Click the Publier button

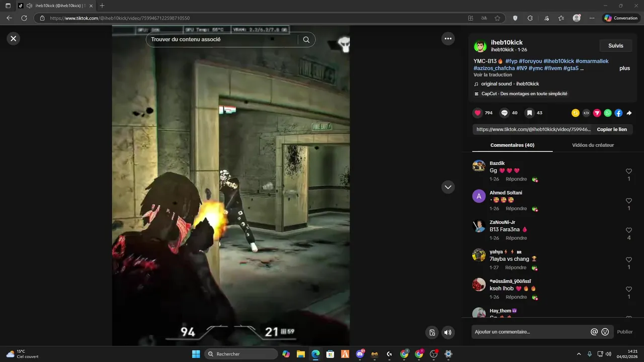point(625,332)
